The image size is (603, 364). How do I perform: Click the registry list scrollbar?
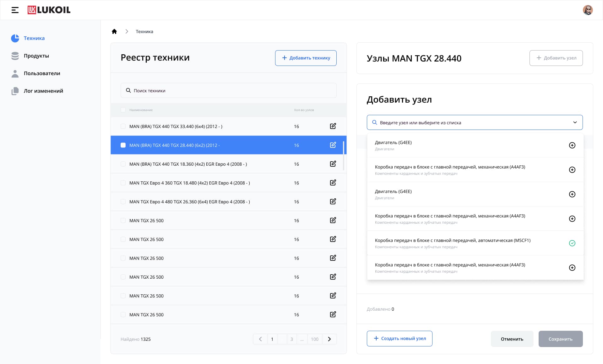[344, 156]
